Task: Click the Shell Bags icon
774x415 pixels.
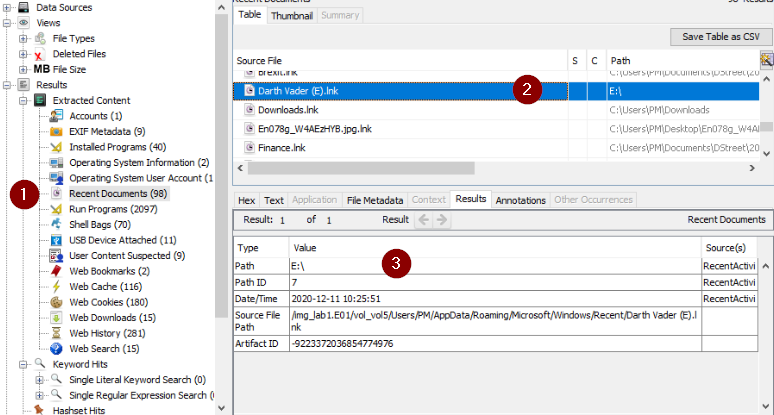Action: (x=57, y=225)
